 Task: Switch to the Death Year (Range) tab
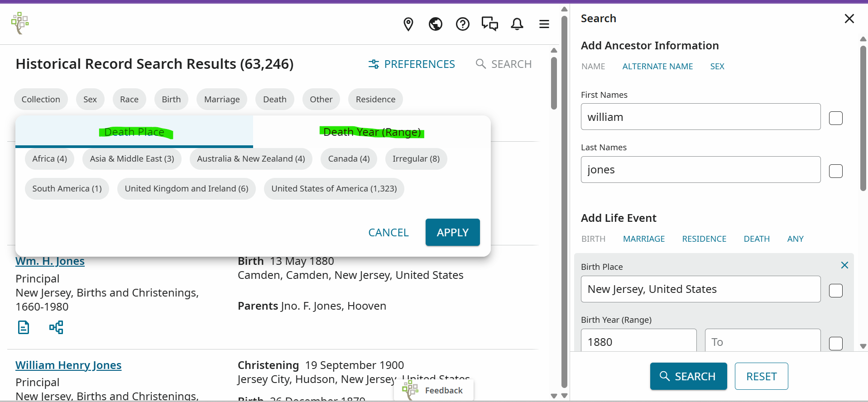372,132
